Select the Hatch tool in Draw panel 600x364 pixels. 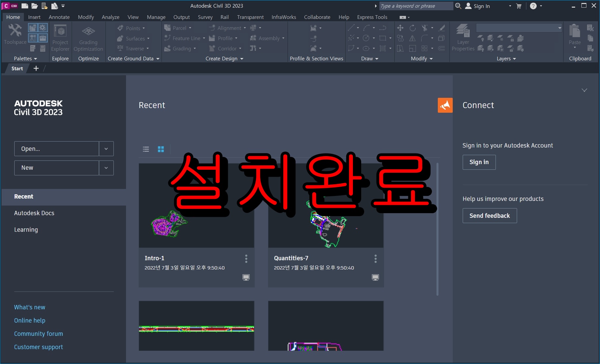[x=383, y=48]
